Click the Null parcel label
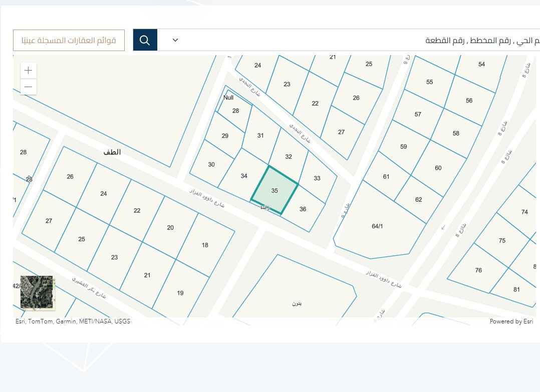The width and height of the screenshot is (540, 392). (228, 98)
